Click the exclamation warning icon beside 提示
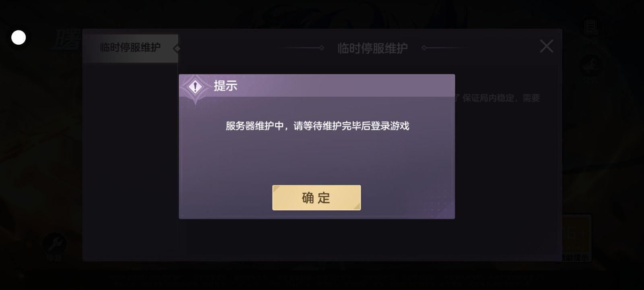The width and height of the screenshot is (644, 290). click(x=195, y=87)
